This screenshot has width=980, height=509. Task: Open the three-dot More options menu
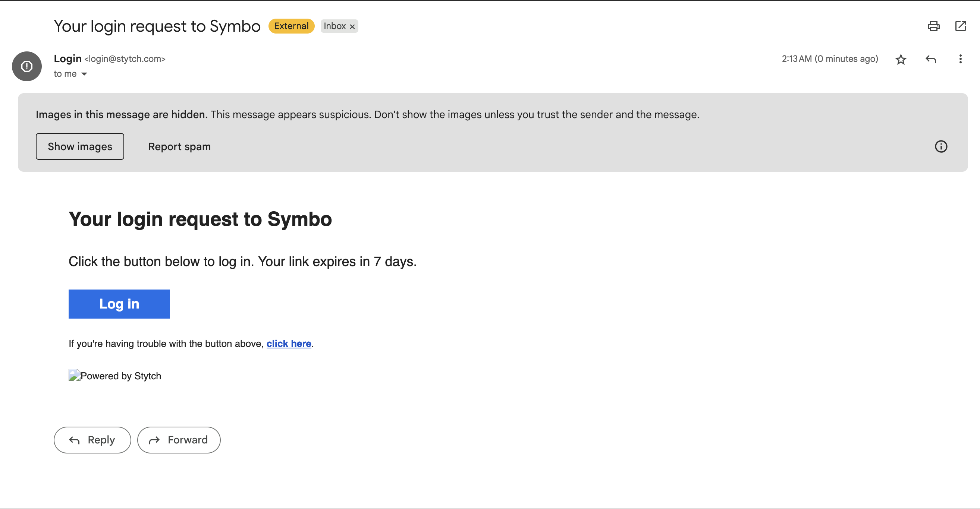coord(960,59)
